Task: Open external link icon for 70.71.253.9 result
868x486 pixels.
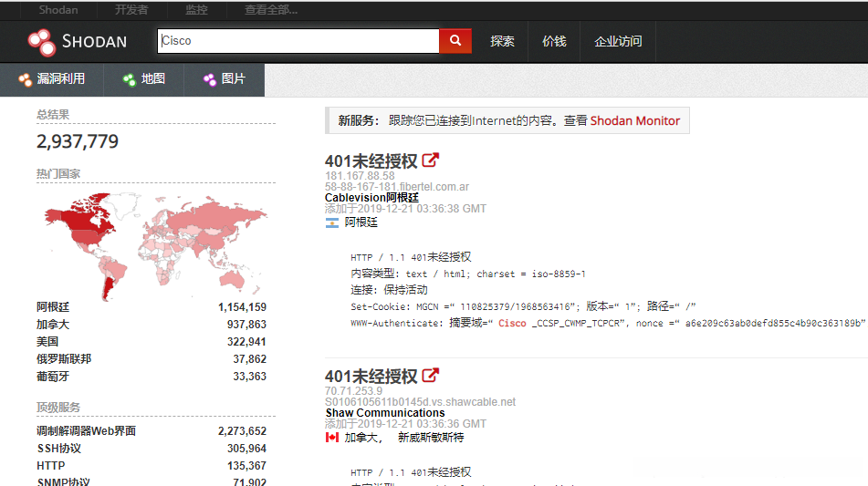Action: [430, 376]
